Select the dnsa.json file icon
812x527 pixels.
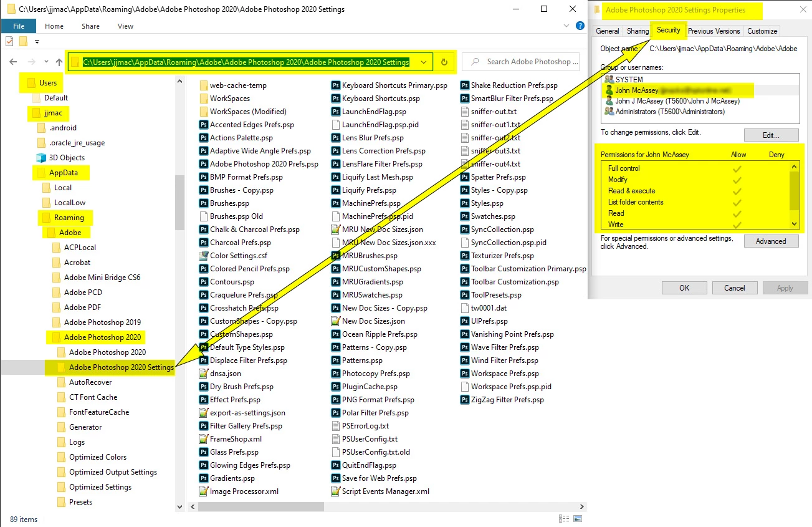pos(203,374)
